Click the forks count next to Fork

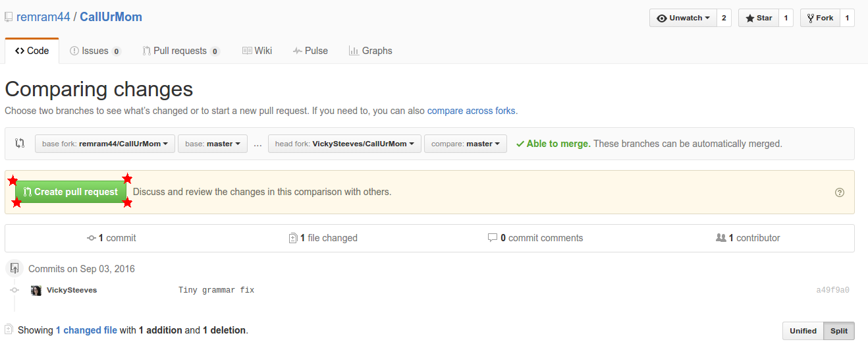coord(847,18)
